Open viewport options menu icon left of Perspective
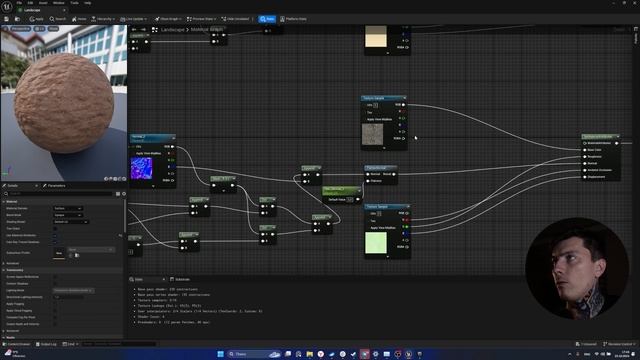The image size is (640, 360). [x=5, y=29]
